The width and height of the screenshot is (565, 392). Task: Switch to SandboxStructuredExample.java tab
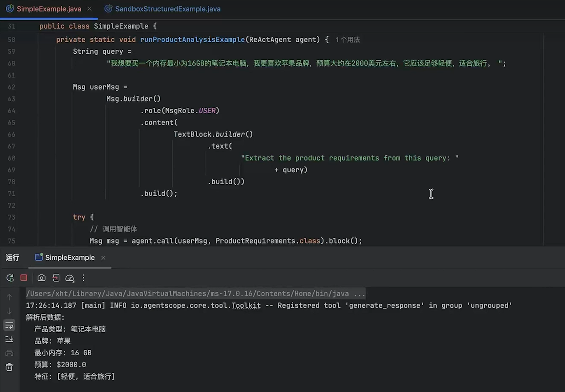168,9
